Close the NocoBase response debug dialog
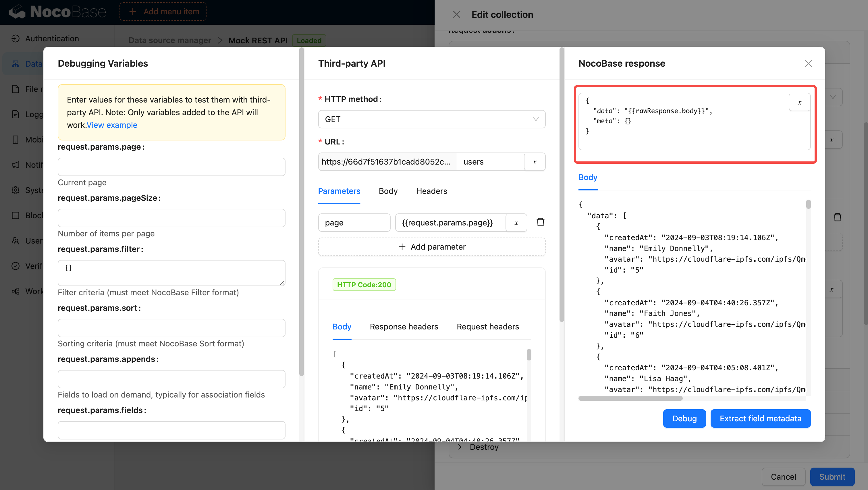This screenshot has width=868, height=490. [808, 64]
